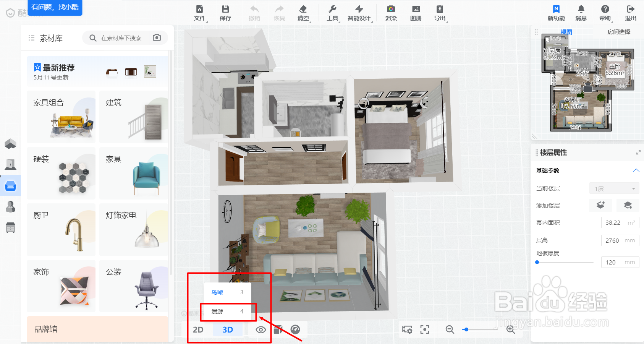The height and width of the screenshot is (344, 644).
Task: Select 漫游 from the view menu
Action: coord(228,312)
